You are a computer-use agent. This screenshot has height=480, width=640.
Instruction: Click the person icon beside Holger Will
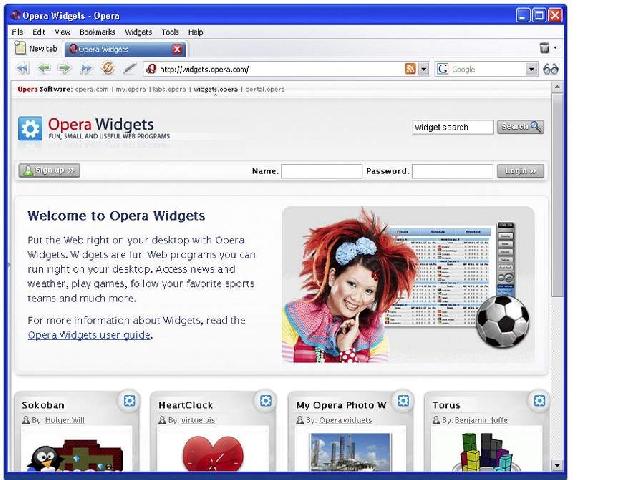pyautogui.click(x=26, y=420)
